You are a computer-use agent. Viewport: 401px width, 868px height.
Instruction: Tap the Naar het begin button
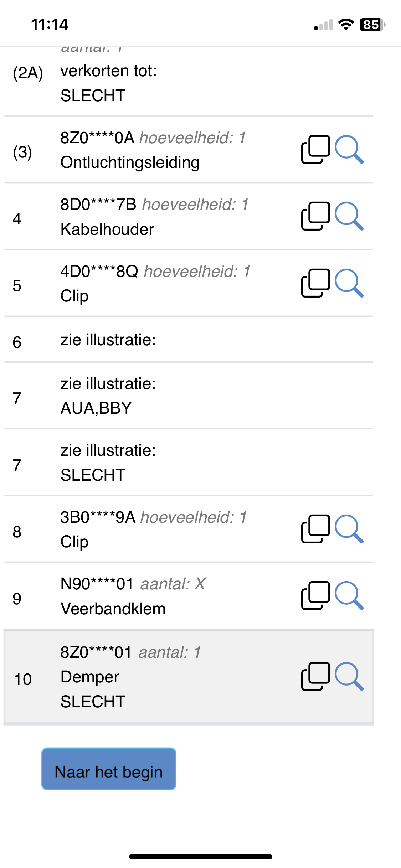tap(109, 769)
